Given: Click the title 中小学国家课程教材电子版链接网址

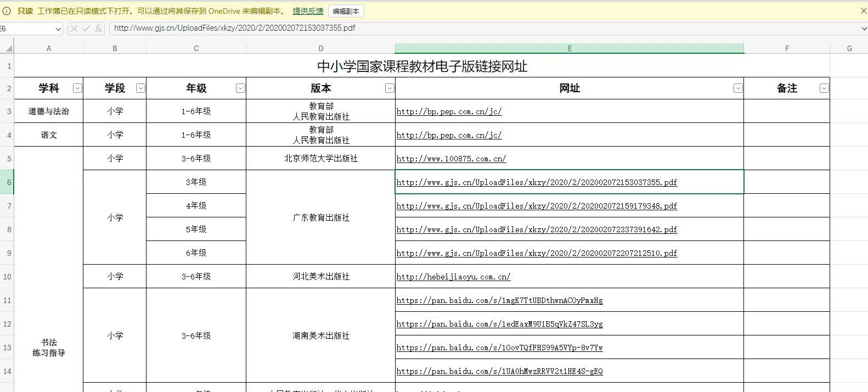Looking at the screenshot, I should [x=422, y=66].
